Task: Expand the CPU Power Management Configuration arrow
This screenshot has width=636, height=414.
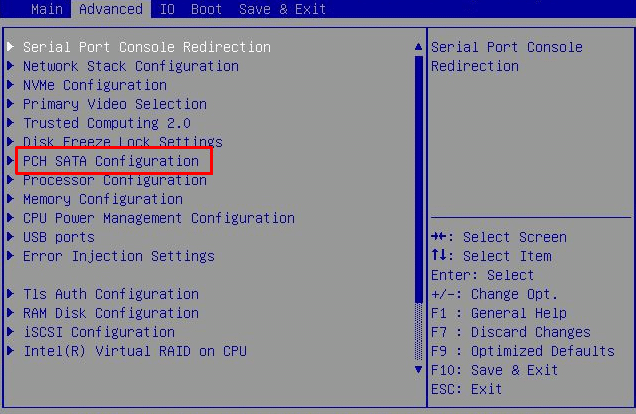Action: pyautogui.click(x=11, y=218)
